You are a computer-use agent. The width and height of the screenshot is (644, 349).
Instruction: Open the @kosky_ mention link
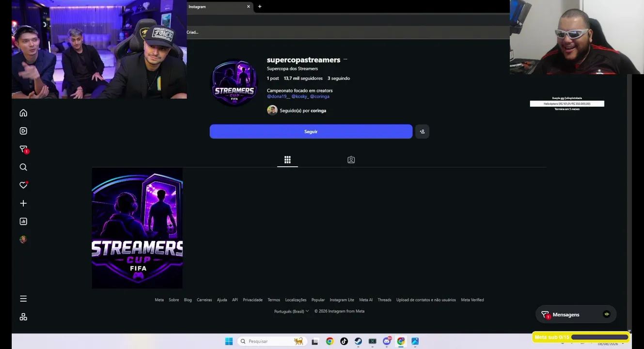[x=299, y=96]
